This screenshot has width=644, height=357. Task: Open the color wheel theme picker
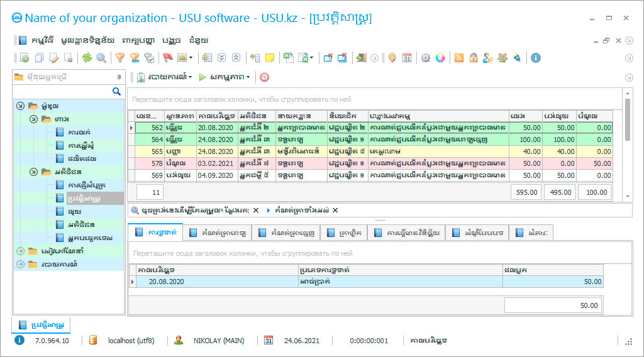pos(440,58)
